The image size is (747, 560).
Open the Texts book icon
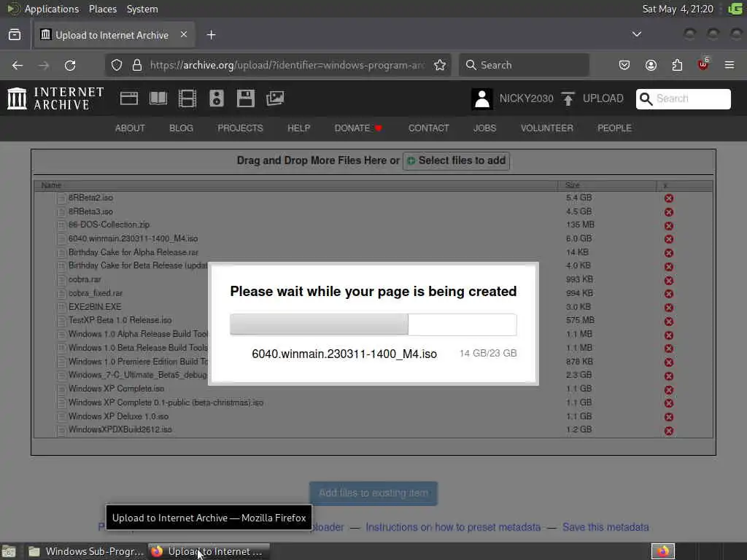[158, 98]
